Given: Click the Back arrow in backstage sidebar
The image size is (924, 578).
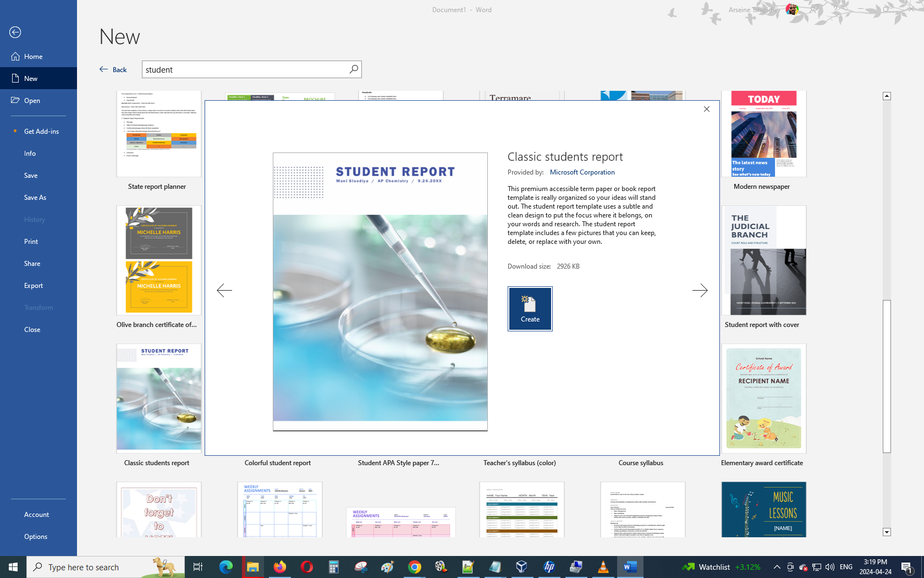Looking at the screenshot, I should coord(15,32).
